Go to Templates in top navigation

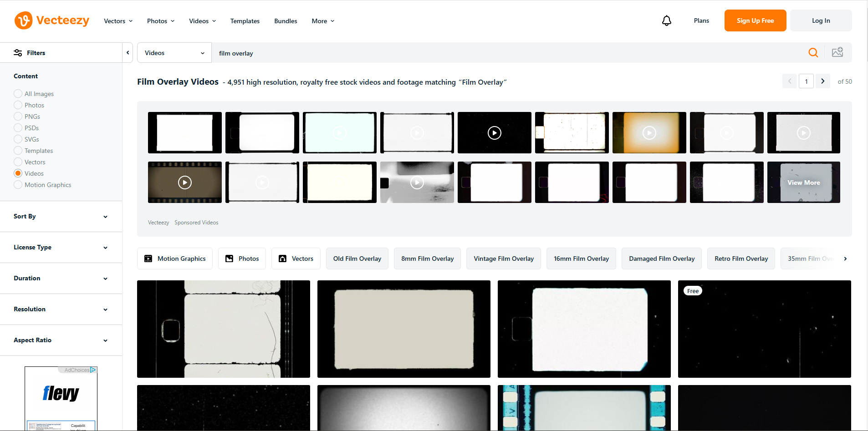click(x=245, y=21)
